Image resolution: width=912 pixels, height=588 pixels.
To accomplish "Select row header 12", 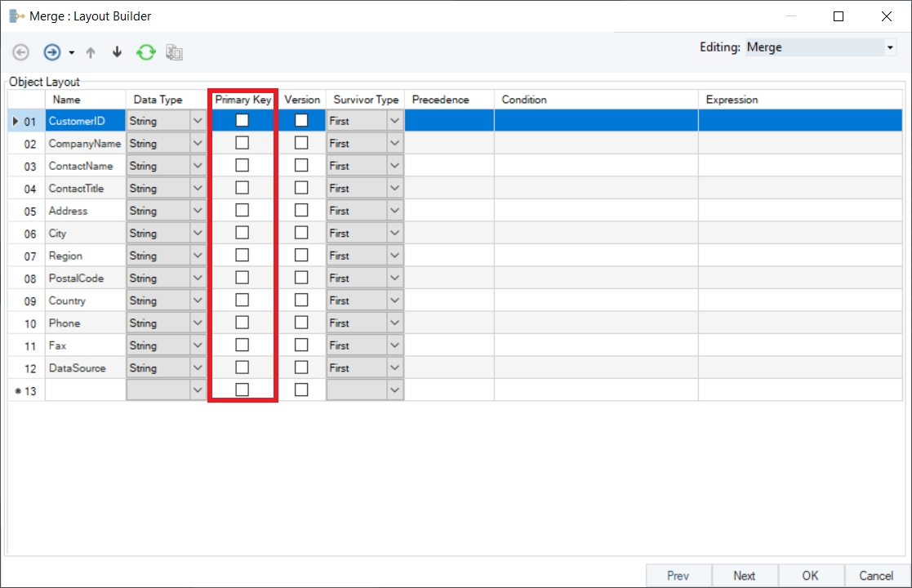I will (26, 368).
